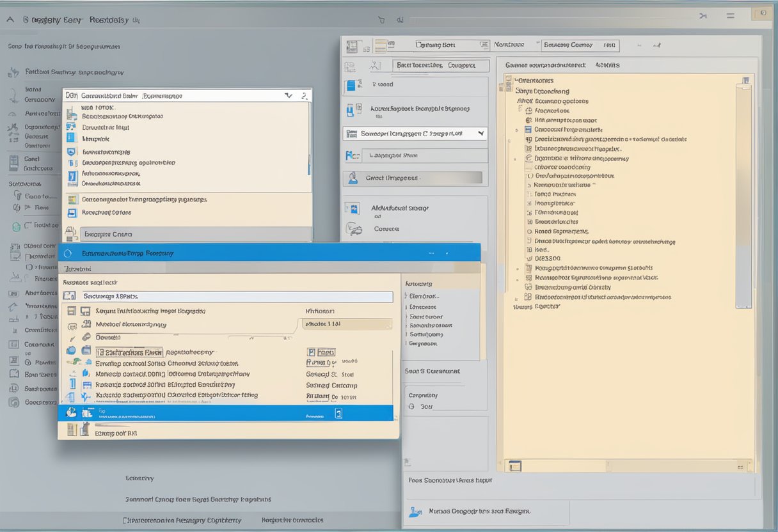Open the top dropdown chevron in popup list
This screenshot has height=532, width=778.
coord(289,95)
